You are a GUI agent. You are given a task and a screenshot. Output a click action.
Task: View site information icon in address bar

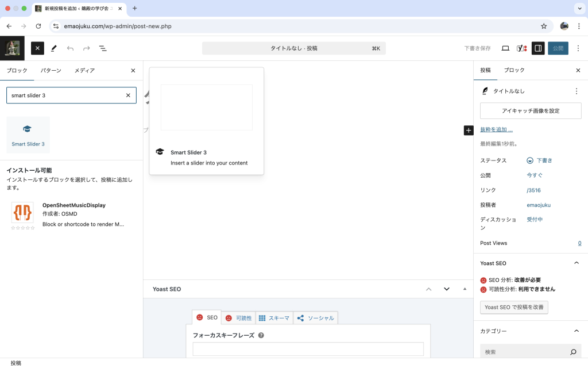[x=56, y=26]
